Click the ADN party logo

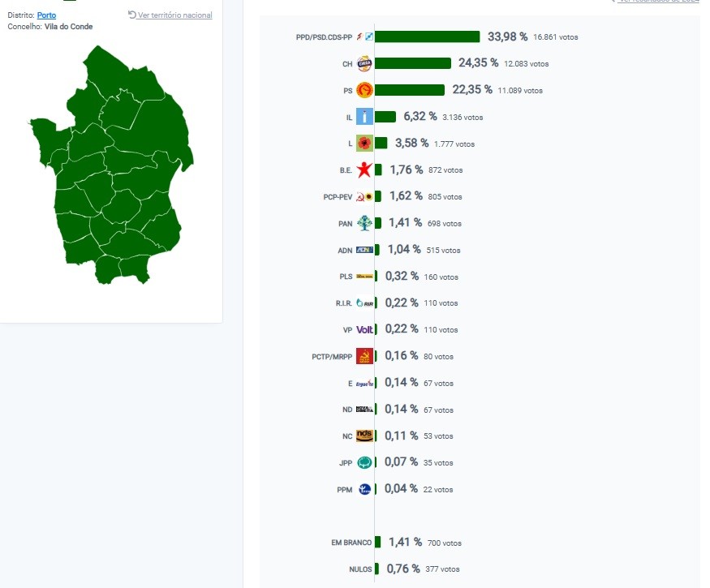(364, 250)
